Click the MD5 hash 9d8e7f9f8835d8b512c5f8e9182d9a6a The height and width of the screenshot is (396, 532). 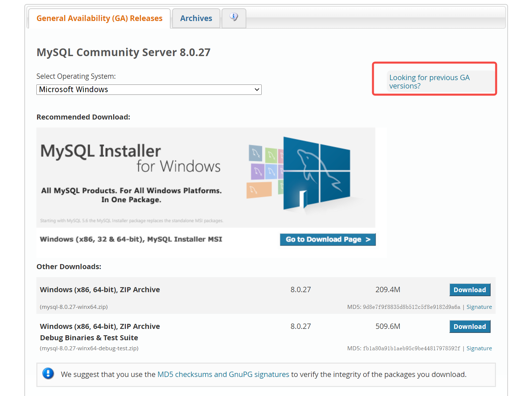pyautogui.click(x=412, y=307)
